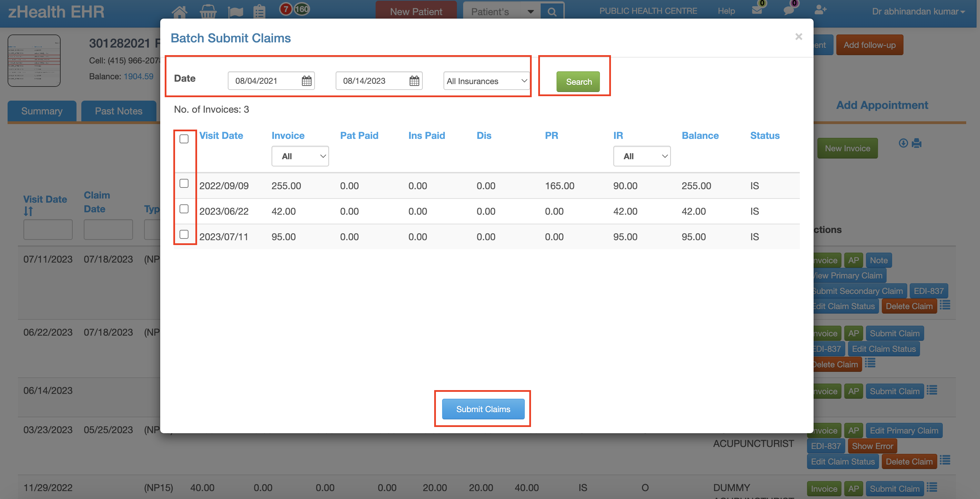
Task: Click the Status column header in dialog
Action: (x=765, y=135)
